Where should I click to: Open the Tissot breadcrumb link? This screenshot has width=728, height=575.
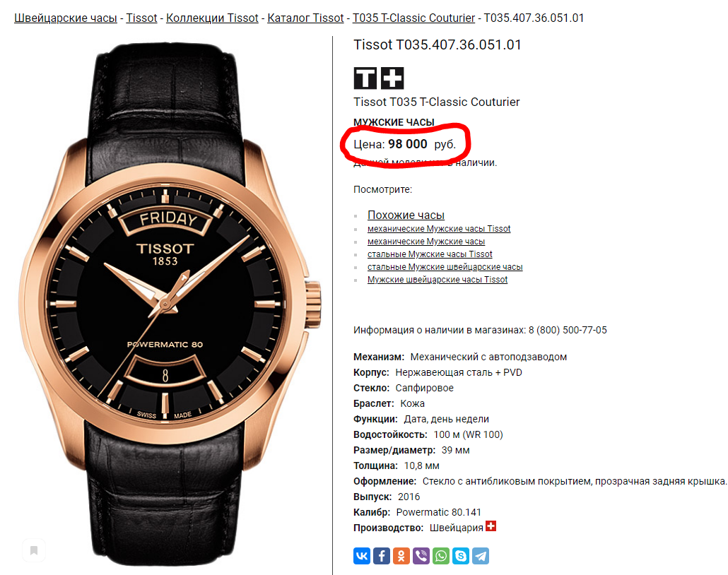tap(141, 18)
